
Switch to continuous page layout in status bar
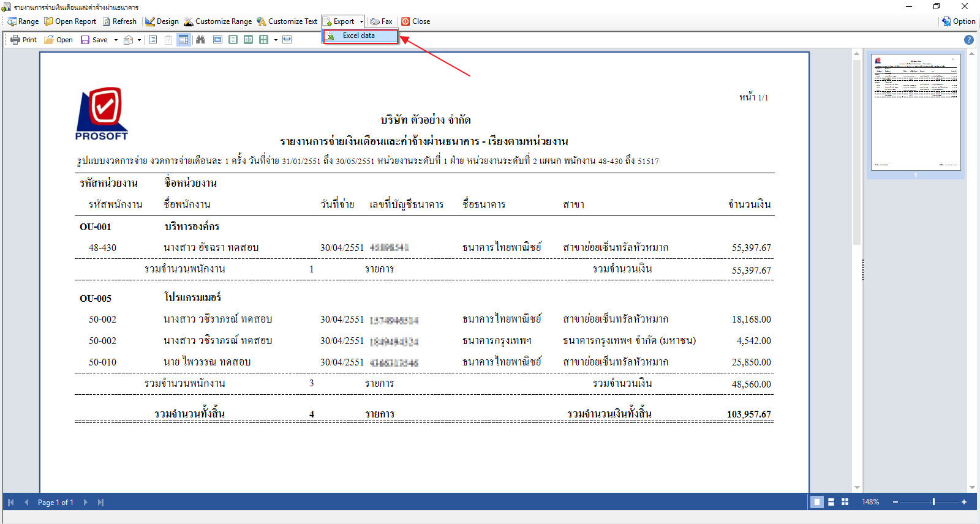(x=831, y=502)
